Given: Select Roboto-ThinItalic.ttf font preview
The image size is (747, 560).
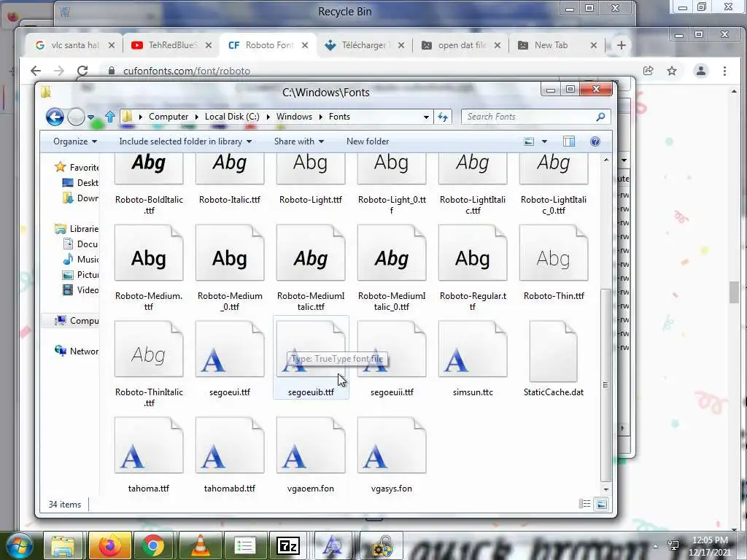Looking at the screenshot, I should [x=149, y=349].
